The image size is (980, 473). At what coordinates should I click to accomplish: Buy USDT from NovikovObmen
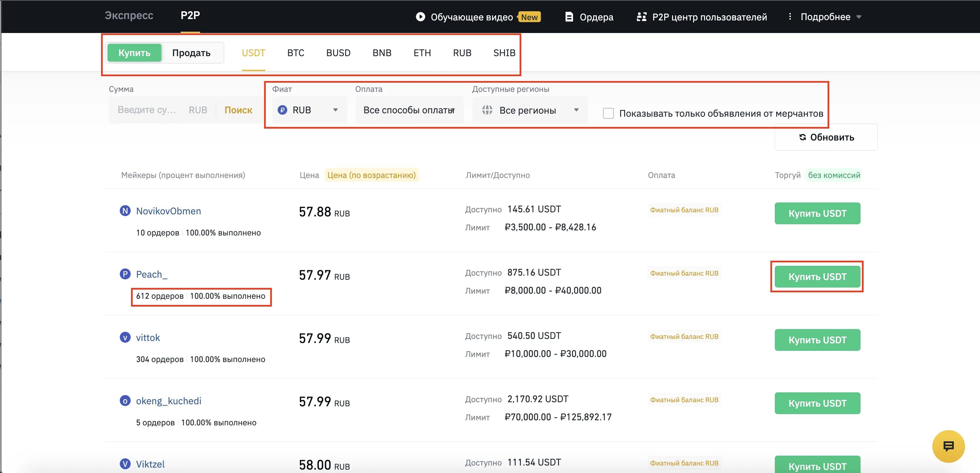pyautogui.click(x=817, y=213)
